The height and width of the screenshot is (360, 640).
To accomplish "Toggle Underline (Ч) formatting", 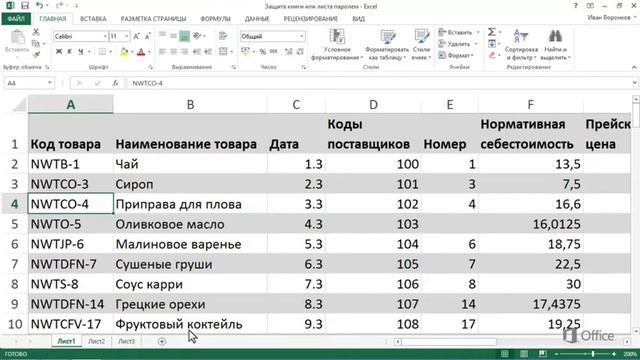I will pyautogui.click(x=80, y=52).
